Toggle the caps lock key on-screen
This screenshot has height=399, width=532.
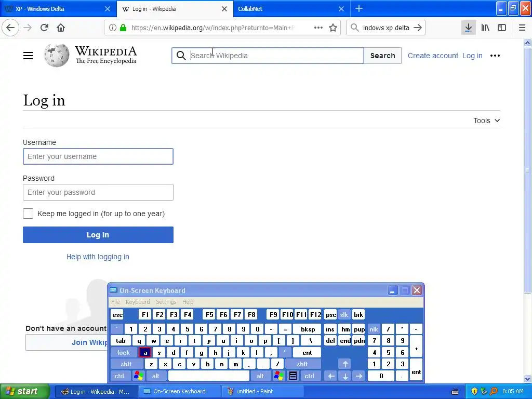click(x=124, y=353)
